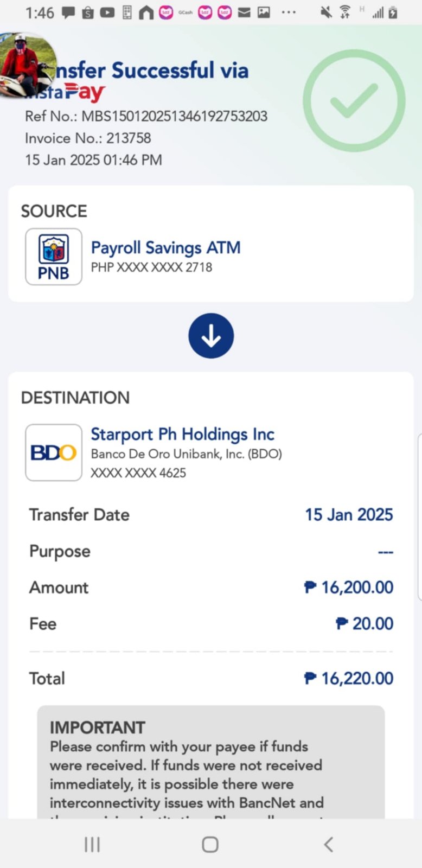Tap the Wi-Fi status icon
The width and height of the screenshot is (422, 868).
point(345,12)
